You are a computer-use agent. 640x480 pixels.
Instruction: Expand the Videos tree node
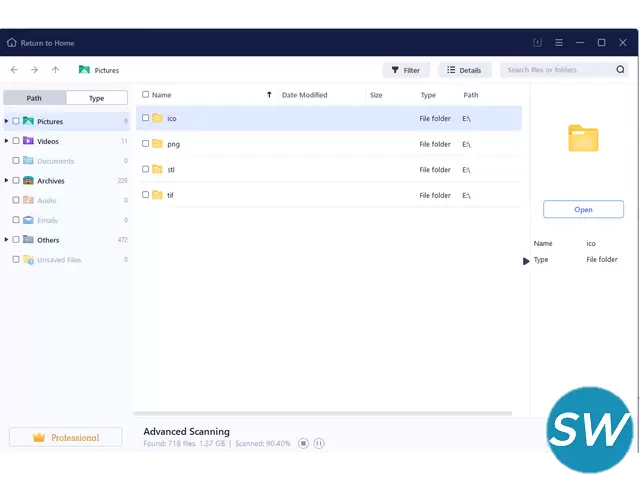pos(6,141)
